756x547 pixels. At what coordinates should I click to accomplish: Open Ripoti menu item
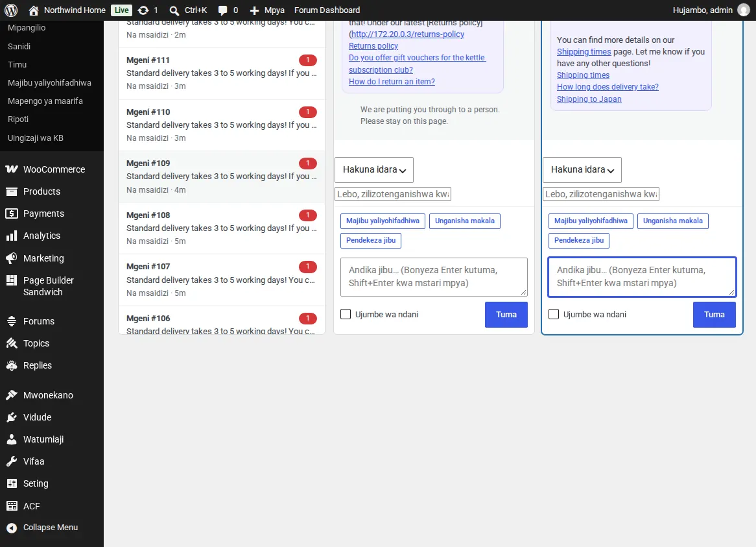point(18,119)
